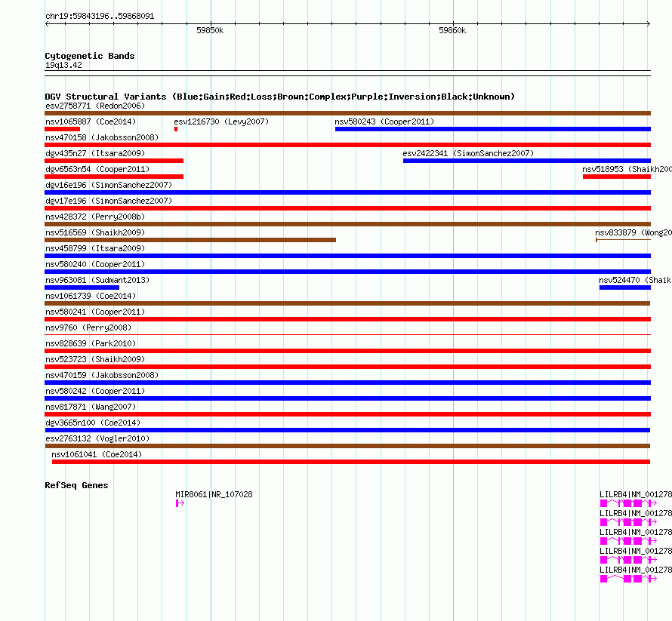Click the left arrow of the ruler

pyautogui.click(x=47, y=23)
